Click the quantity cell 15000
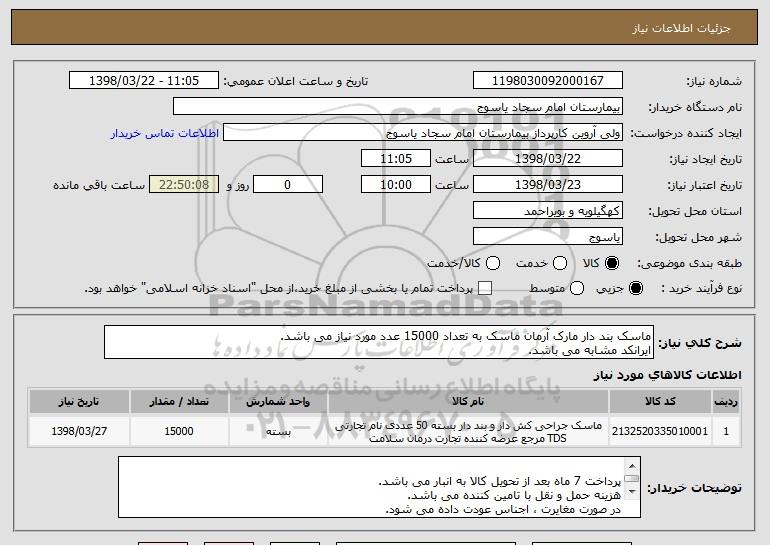Viewport: 770px width, 545px height. (x=179, y=431)
